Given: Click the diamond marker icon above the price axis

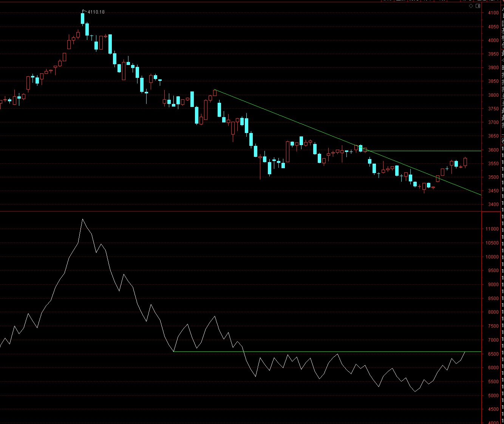Looking at the screenshot, I should tap(471, 6).
